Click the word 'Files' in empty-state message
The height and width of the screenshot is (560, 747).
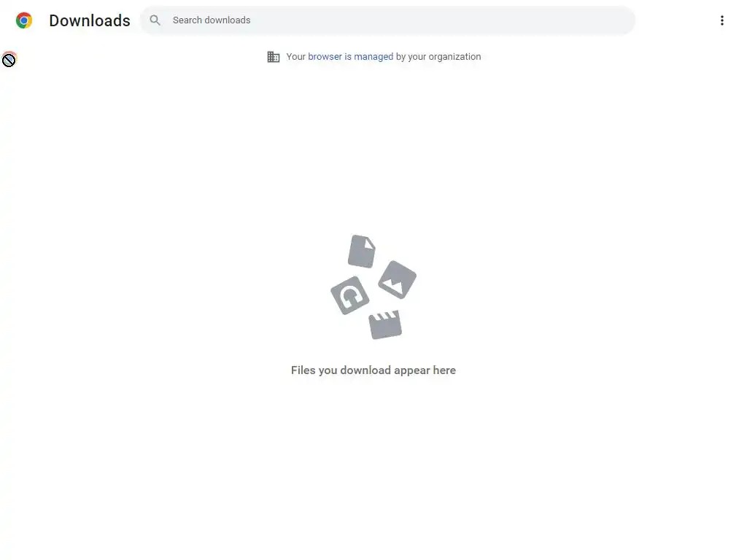point(303,370)
